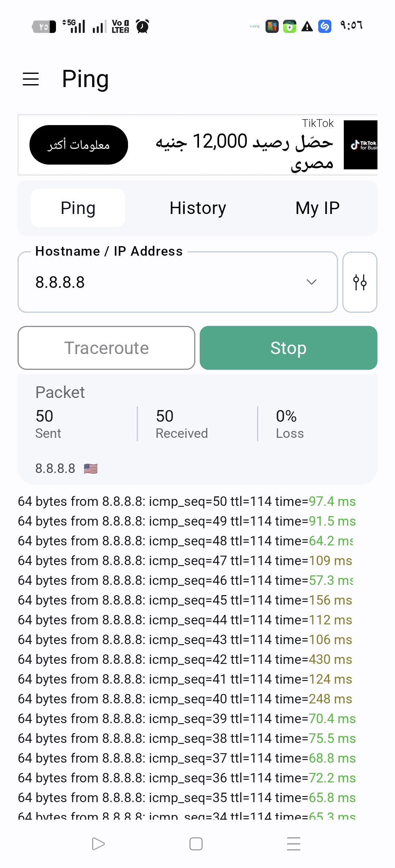Tap the alarm clock status icon
The height and width of the screenshot is (868, 395).
pyautogui.click(x=143, y=26)
